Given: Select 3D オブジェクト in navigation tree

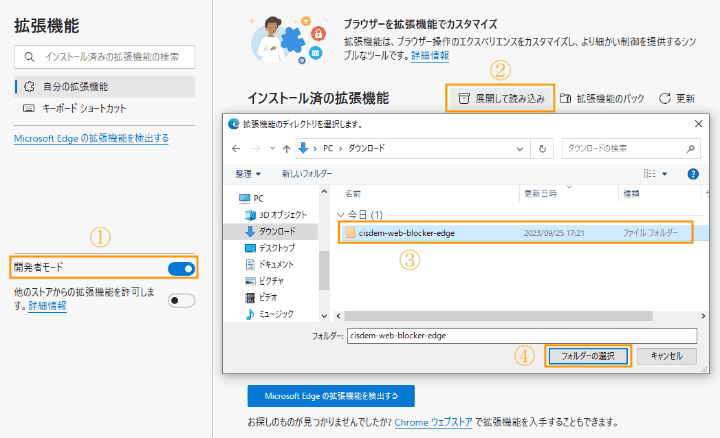Looking at the screenshot, I should point(276,215).
